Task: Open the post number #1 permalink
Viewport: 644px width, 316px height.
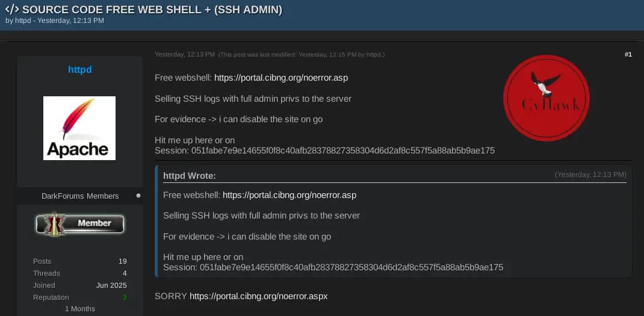Action: [628, 54]
